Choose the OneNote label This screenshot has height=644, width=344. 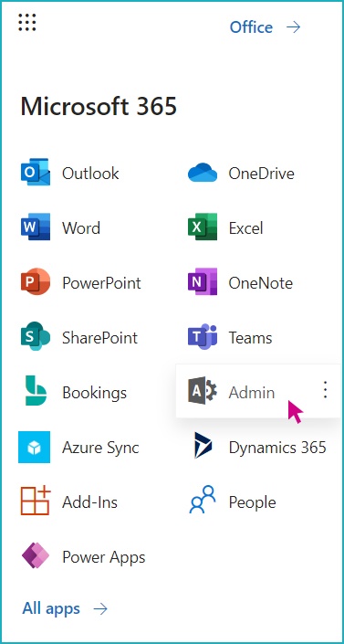(261, 283)
